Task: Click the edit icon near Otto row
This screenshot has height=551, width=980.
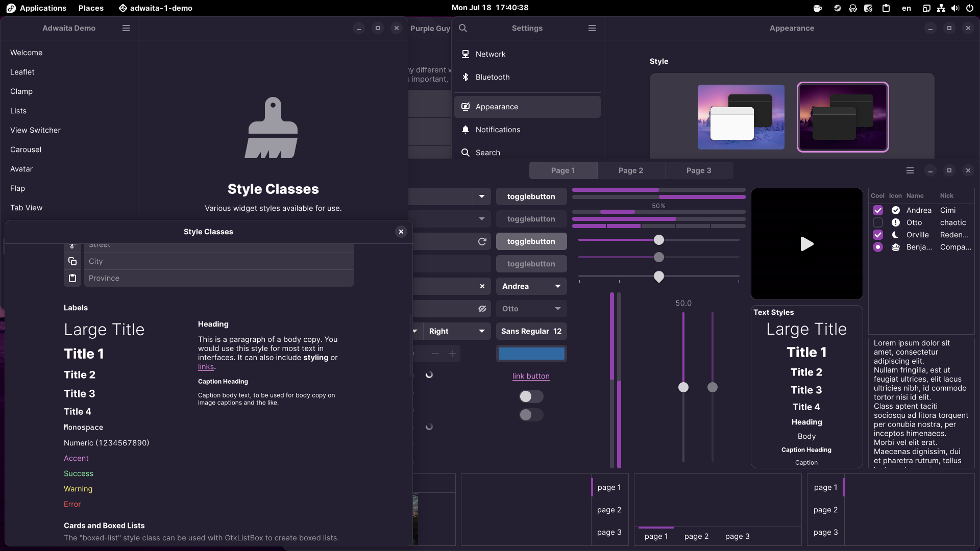Action: [x=482, y=309]
